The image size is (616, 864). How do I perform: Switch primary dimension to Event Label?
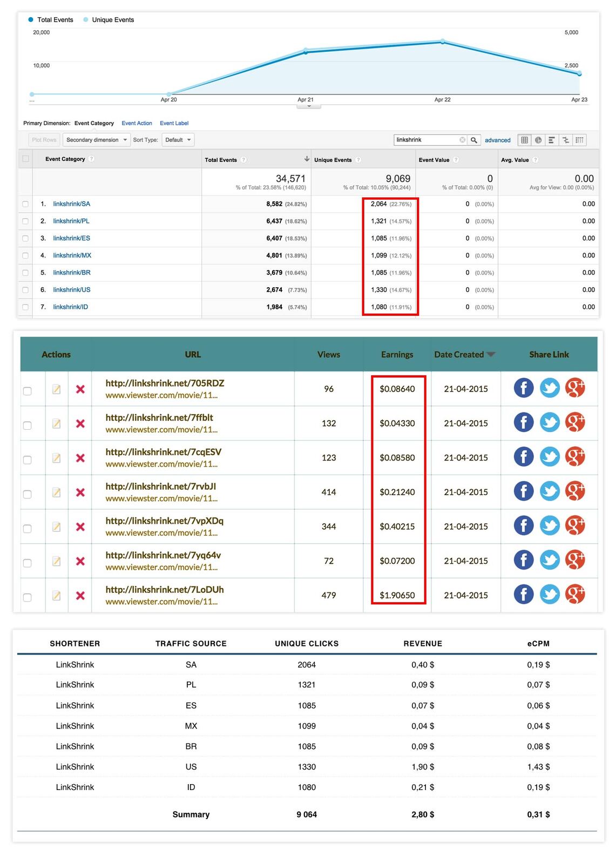[174, 123]
